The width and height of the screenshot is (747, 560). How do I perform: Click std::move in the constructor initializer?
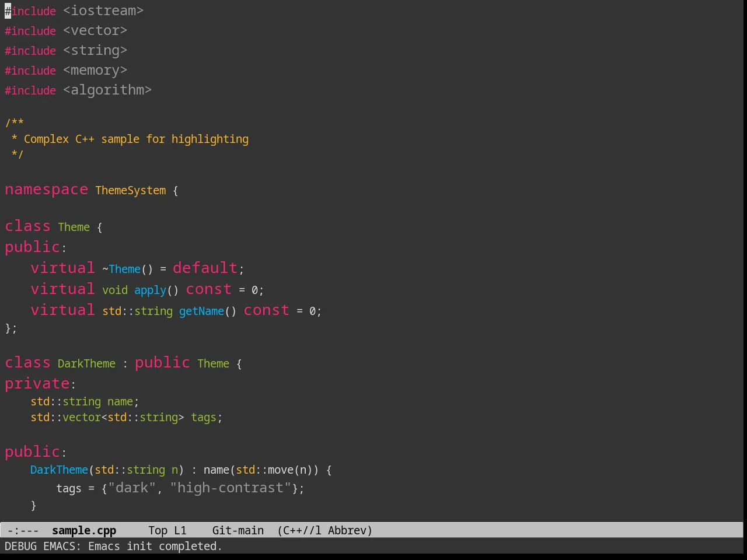pyautogui.click(x=264, y=470)
